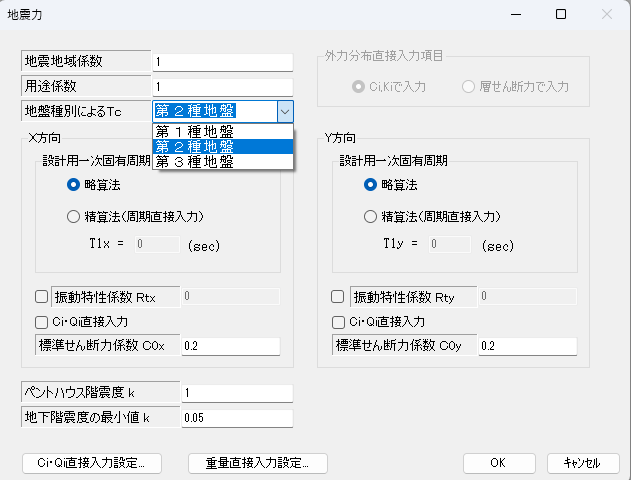Check X方向 Ci·Qi直接入力 checkbox
This screenshot has height=480, width=631.
tap(41, 322)
